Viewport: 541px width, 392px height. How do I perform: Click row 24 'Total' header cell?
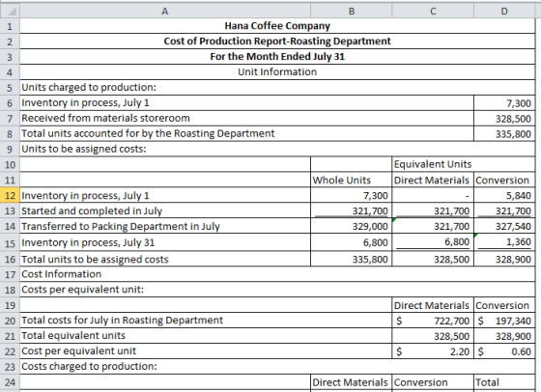(504, 382)
